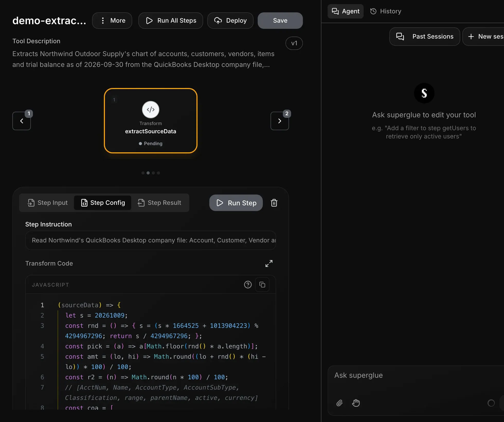Viewport: 504px width, 422px height.
Task: Switch to Step Result tab
Action: tap(159, 203)
